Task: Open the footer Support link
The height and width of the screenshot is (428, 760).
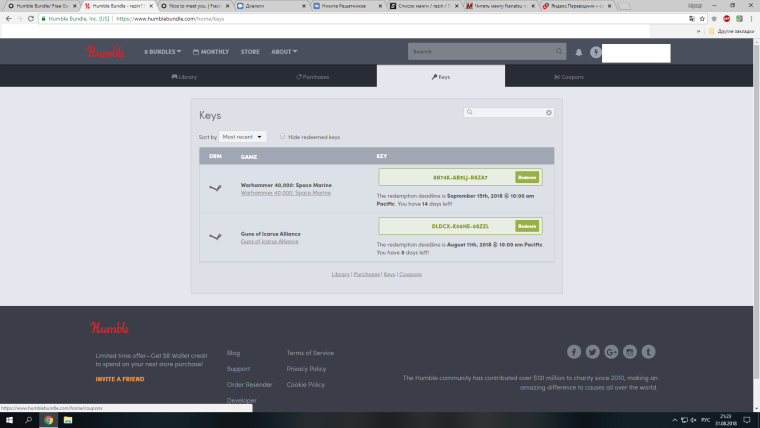Action: click(x=238, y=369)
